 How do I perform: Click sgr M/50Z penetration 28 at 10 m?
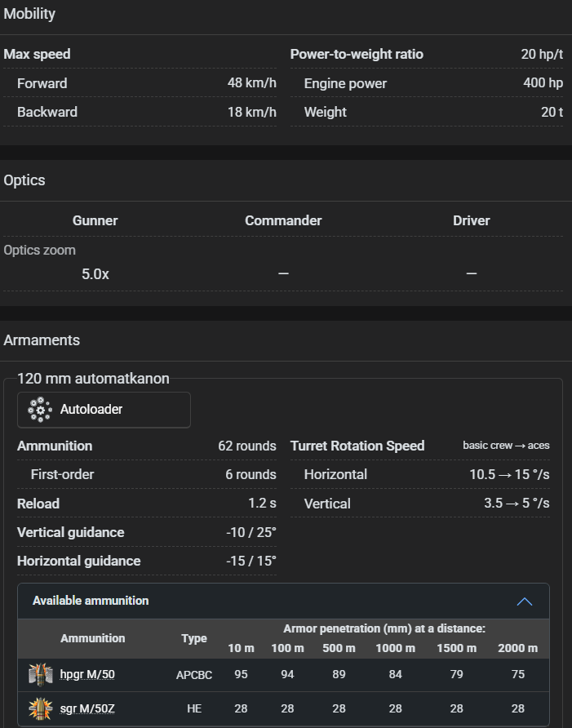pyautogui.click(x=241, y=709)
